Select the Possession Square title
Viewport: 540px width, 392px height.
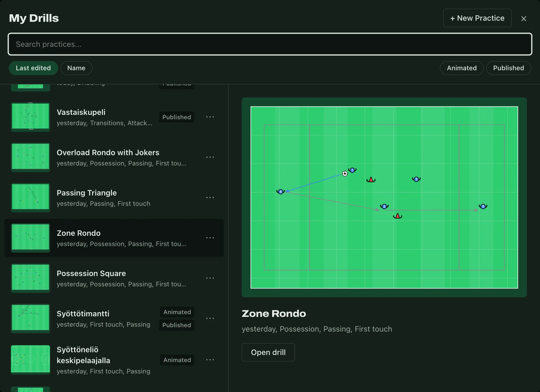coord(91,273)
